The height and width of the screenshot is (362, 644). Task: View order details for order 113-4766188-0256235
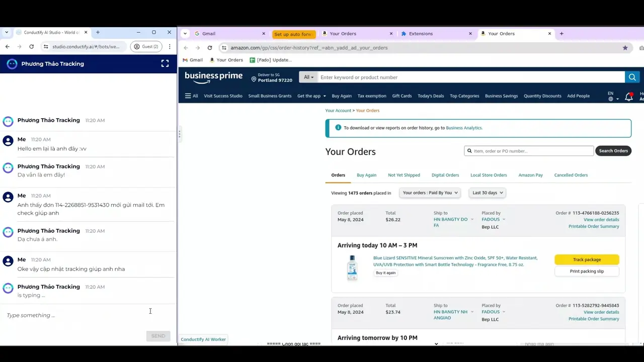(601, 220)
